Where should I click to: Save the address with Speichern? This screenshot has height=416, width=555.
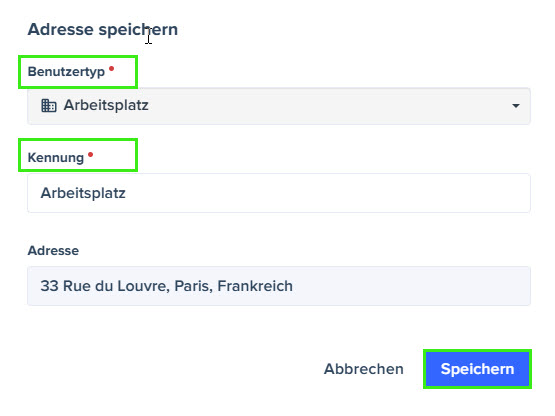(x=477, y=369)
